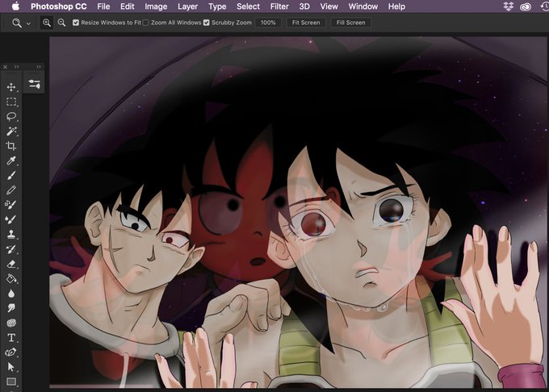Screen dimensions: 549x392
Task: Select the Move tool
Action: (11, 87)
